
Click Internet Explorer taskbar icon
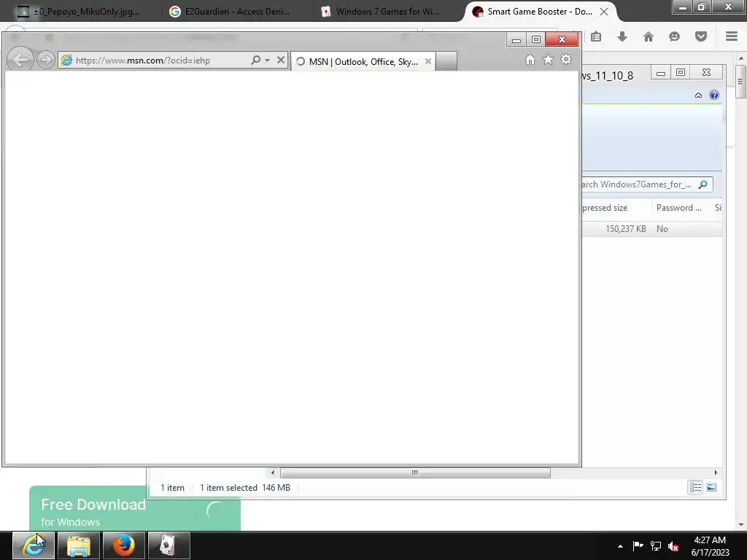coord(33,545)
